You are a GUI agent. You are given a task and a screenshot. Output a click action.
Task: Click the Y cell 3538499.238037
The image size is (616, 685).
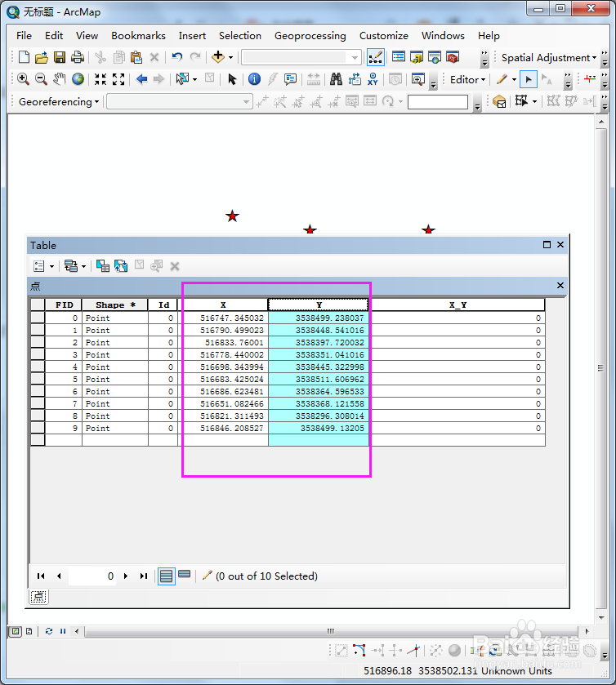[x=318, y=318]
